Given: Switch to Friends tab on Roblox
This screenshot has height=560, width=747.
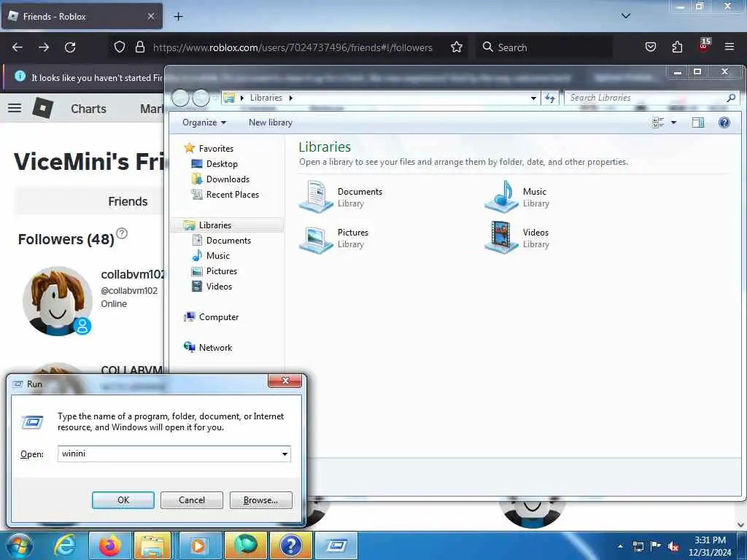Looking at the screenshot, I should click(x=128, y=201).
